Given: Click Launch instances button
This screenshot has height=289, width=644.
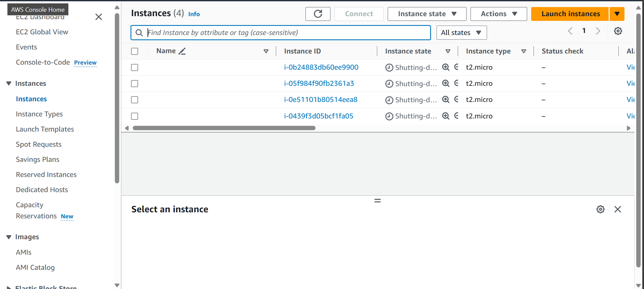Looking at the screenshot, I should coord(570,14).
